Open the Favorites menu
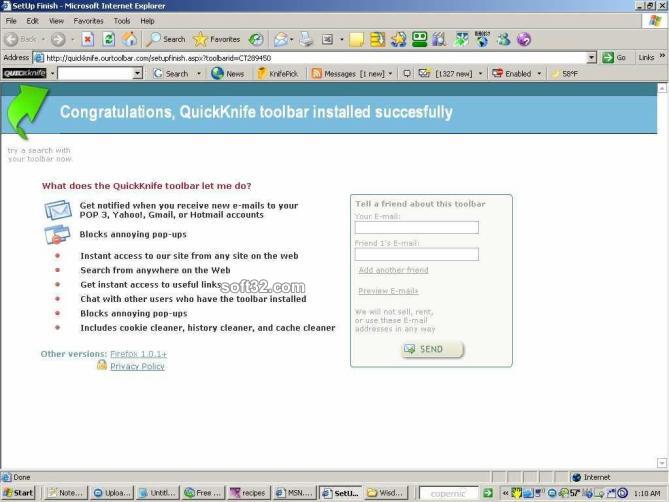Viewport: 669px width, 502px height. click(88, 21)
